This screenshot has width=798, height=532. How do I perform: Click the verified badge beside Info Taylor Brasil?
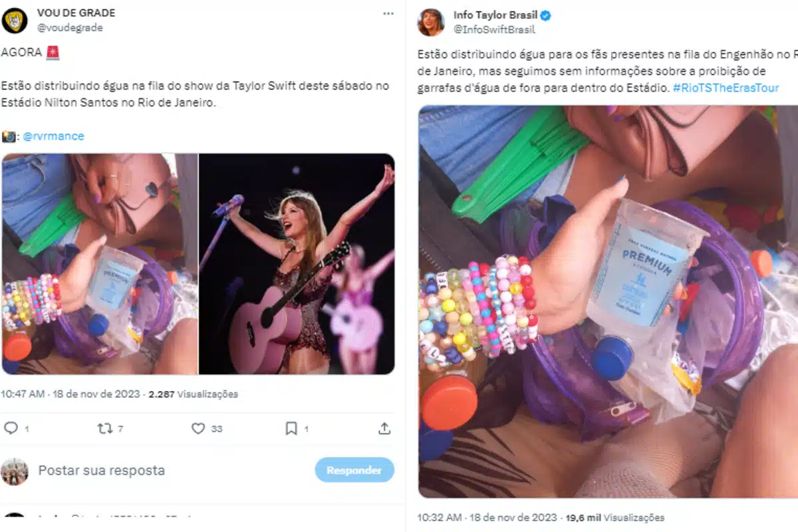click(546, 15)
